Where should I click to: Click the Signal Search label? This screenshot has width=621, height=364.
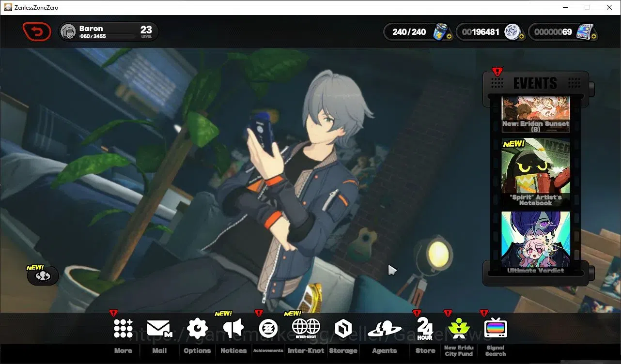click(496, 351)
